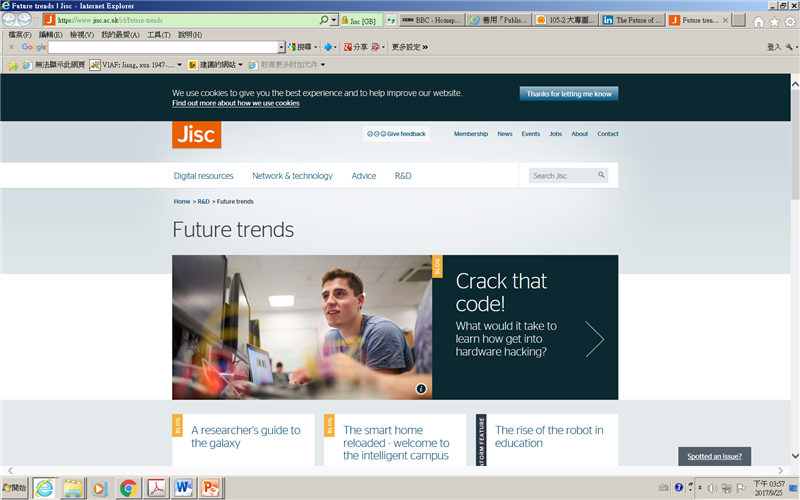Expand the VIAF favorites bar item dropdown
This screenshot has height=500, width=800.
click(180, 65)
